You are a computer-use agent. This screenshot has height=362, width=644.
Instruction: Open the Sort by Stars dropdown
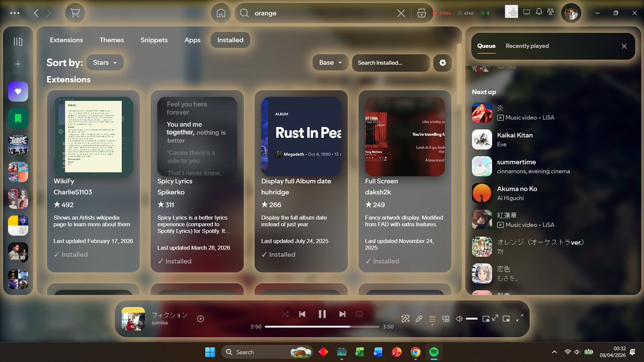[x=105, y=63]
